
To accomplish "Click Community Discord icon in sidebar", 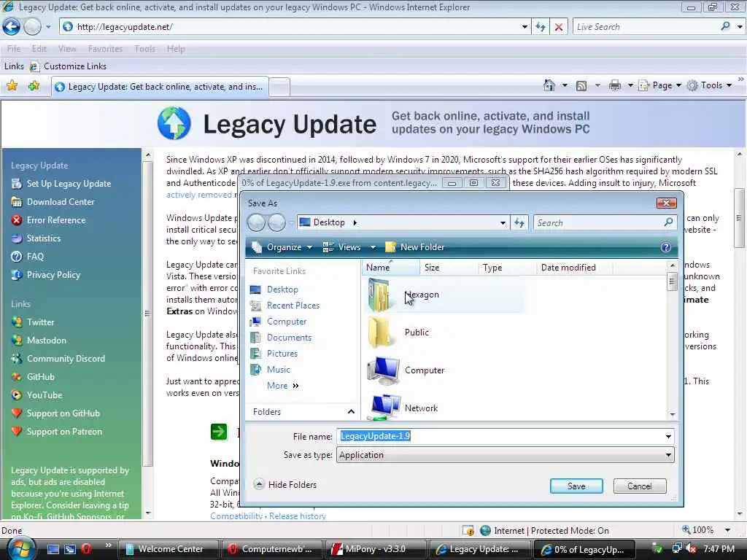I will pos(17,358).
